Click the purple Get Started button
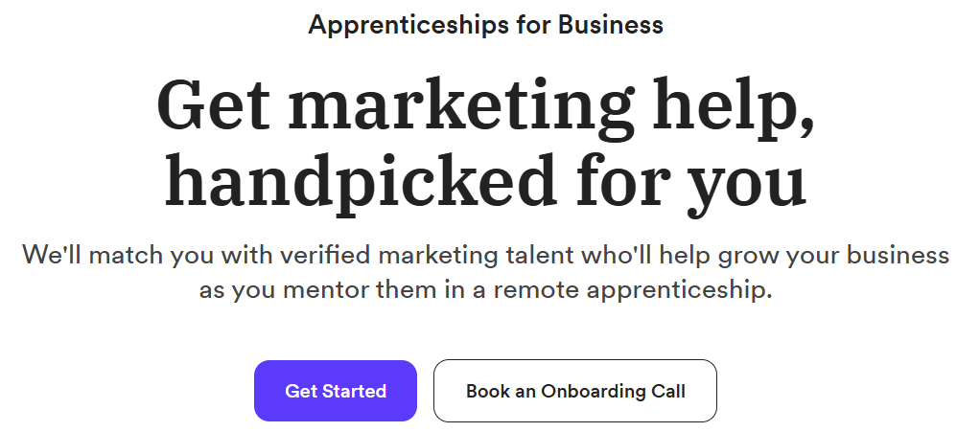This screenshot has height=432, width=980. 335,391
